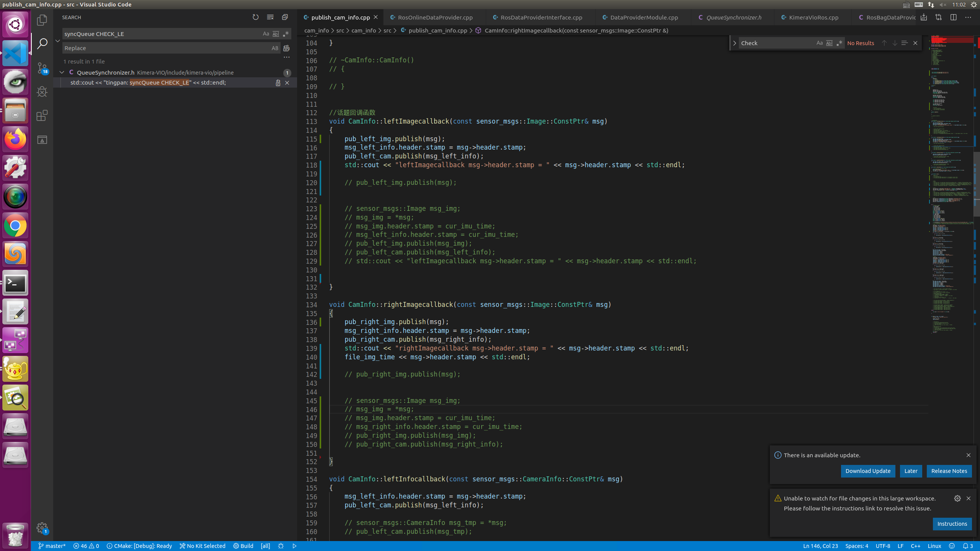
Task: Collapse the QueueSynchronizer.h search result group
Action: (x=62, y=72)
